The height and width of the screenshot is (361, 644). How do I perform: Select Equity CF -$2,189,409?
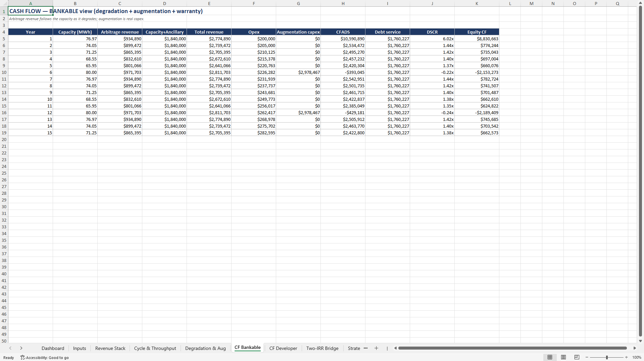click(x=477, y=112)
